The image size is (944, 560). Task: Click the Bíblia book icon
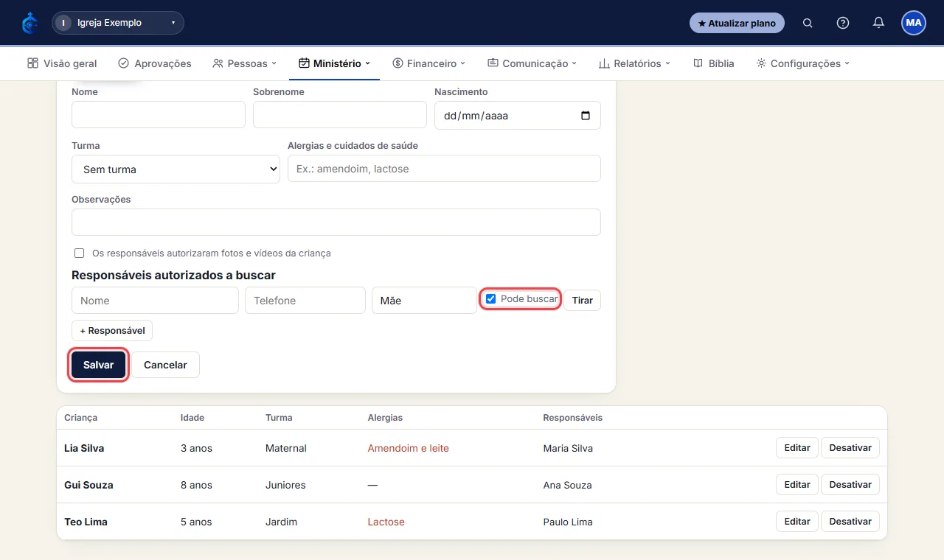pos(698,63)
